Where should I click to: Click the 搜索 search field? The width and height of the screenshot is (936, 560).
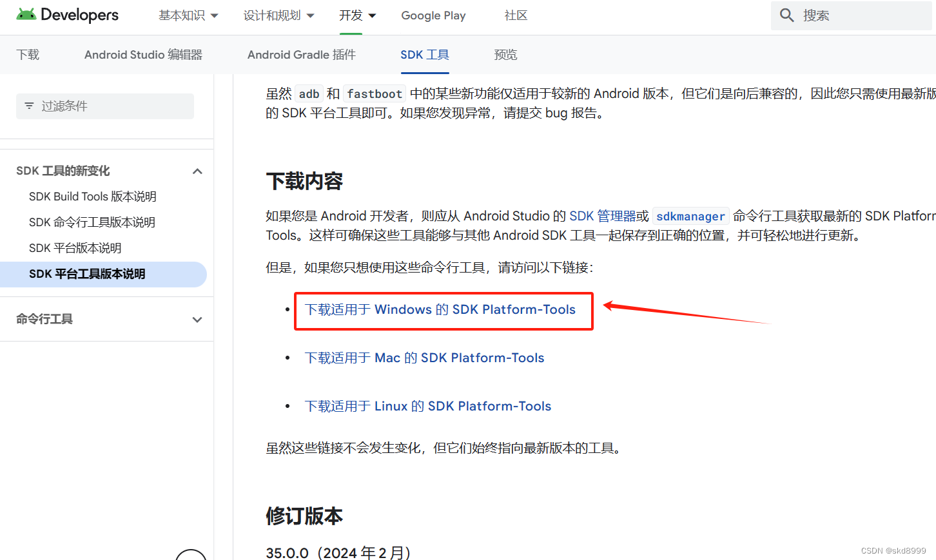click(851, 15)
